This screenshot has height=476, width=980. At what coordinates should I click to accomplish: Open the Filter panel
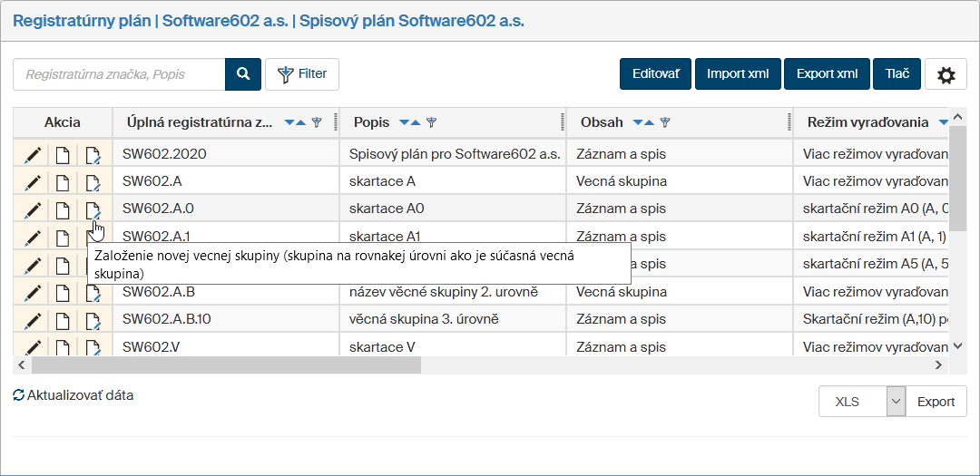(302, 74)
